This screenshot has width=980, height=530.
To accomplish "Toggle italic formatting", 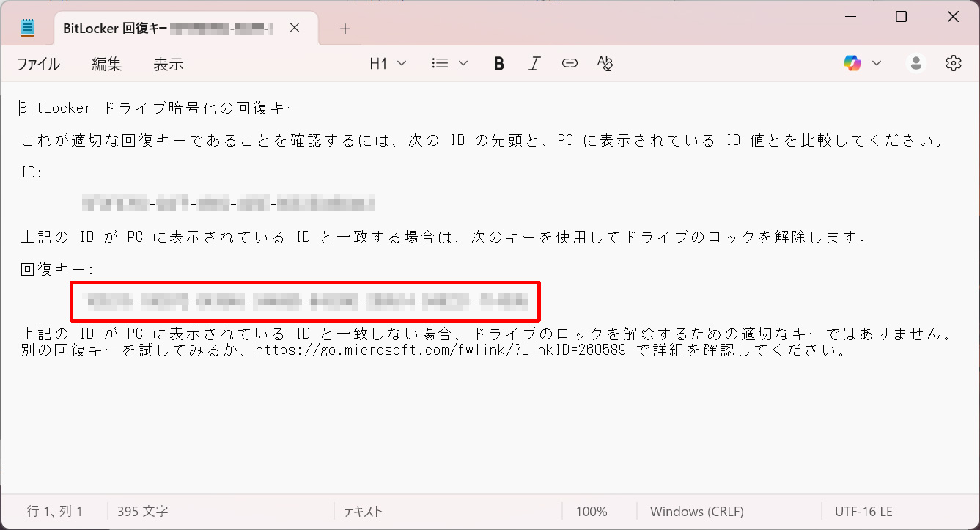I will tap(534, 64).
